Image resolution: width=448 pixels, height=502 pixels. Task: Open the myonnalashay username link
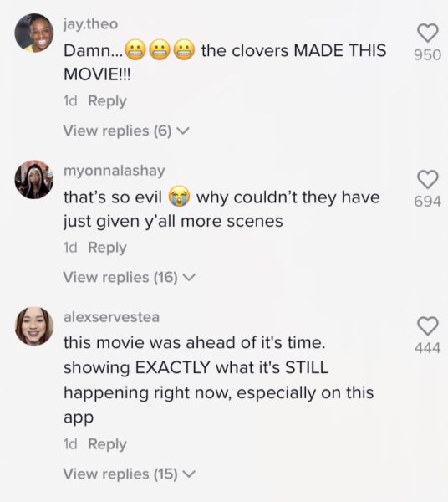(x=115, y=171)
